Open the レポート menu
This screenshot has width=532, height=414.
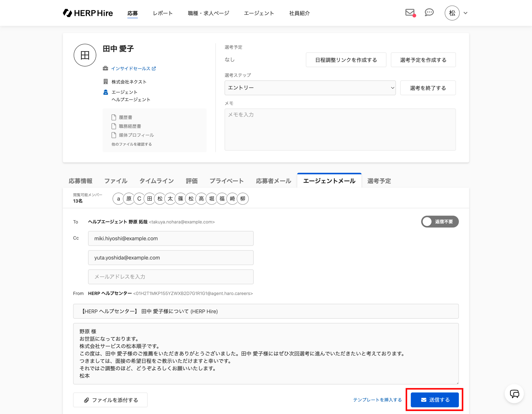click(x=163, y=13)
